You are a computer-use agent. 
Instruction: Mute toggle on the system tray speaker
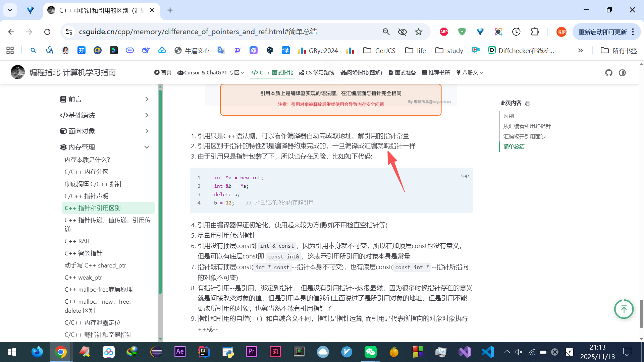click(x=519, y=352)
